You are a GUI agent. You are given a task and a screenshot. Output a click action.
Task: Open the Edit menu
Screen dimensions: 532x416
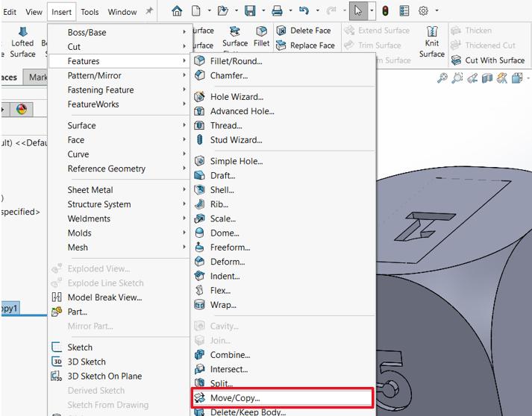pos(10,12)
